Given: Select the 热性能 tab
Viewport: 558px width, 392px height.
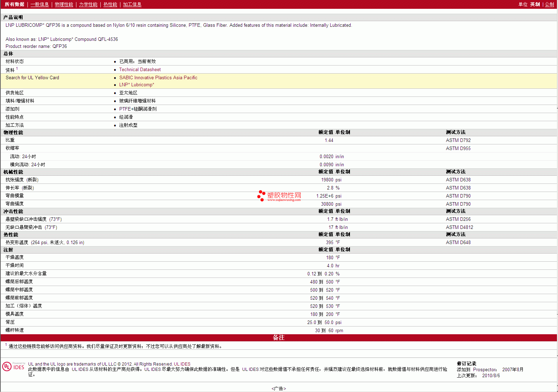Looking at the screenshot, I should [110, 5].
